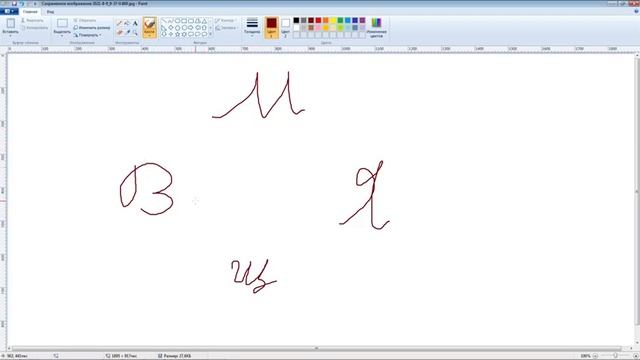Viewport: 640px width, 360px height.
Task: Select the Pencil tool
Action: 120,24
